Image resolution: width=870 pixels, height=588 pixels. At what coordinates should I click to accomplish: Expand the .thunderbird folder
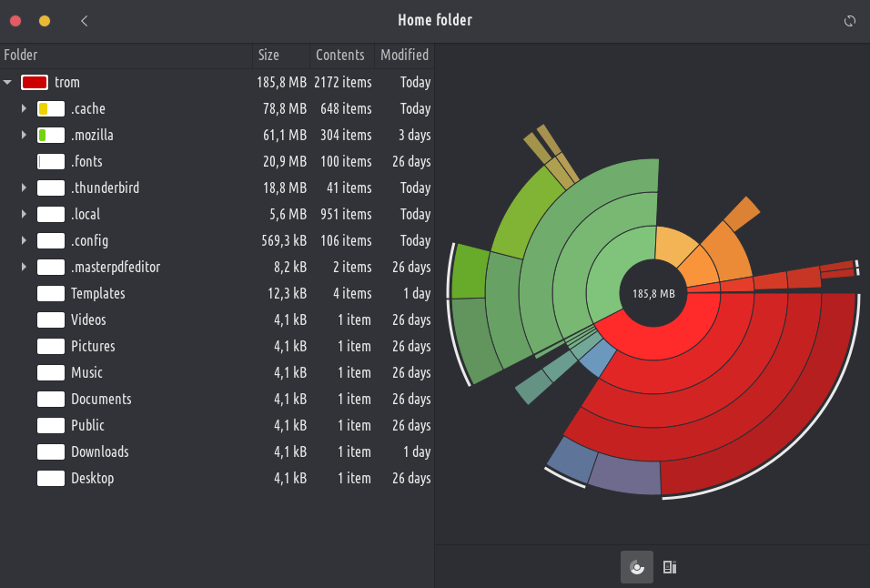coord(25,188)
